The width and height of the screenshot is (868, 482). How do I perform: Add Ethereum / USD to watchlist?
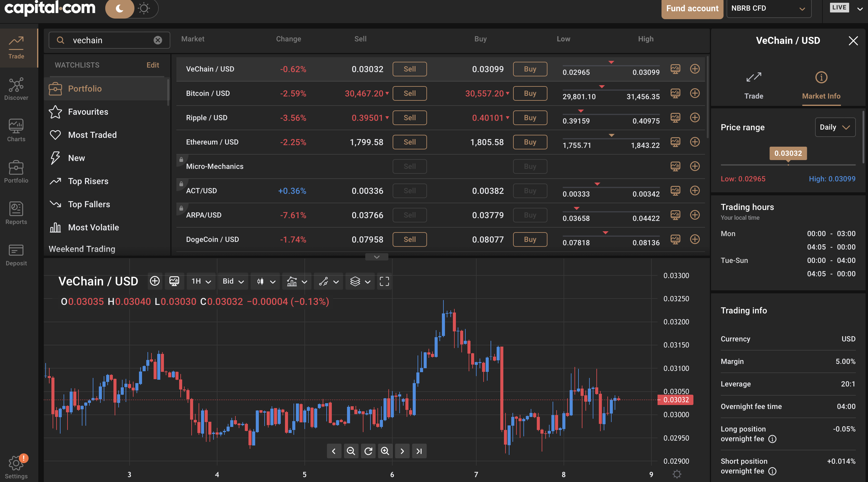tap(695, 141)
